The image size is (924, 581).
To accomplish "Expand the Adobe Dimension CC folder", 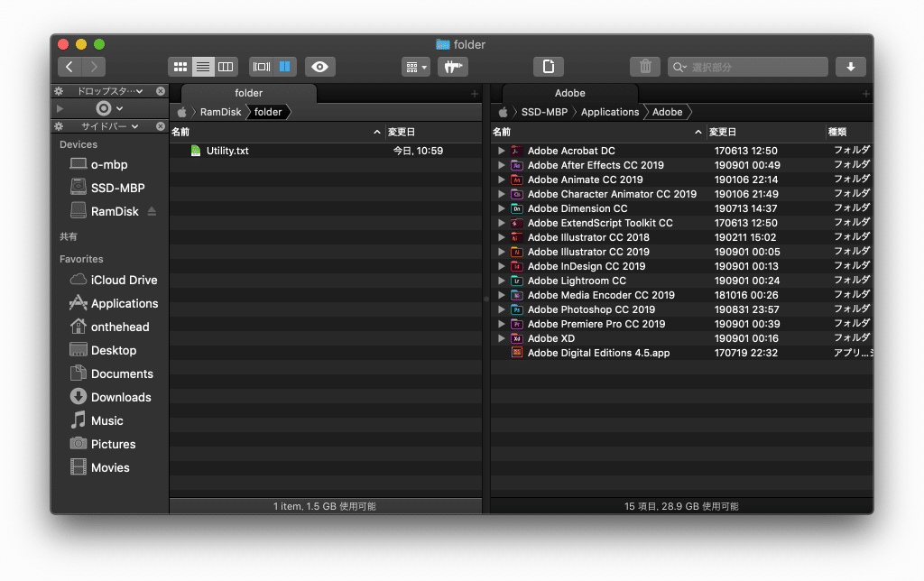I will point(501,208).
